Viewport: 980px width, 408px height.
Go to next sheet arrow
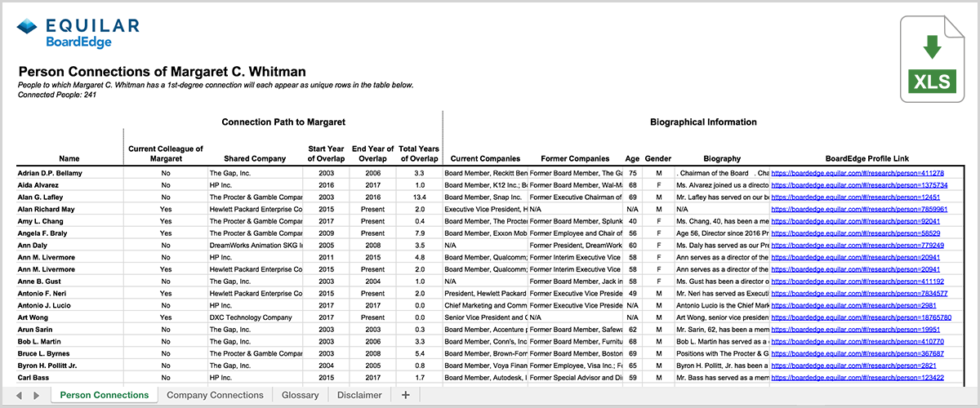coord(37,395)
